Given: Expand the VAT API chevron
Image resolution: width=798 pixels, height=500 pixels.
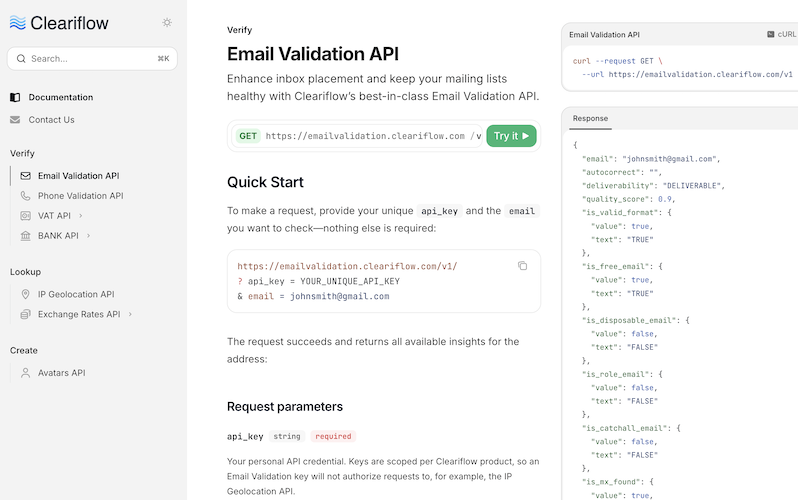Looking at the screenshot, I should coord(81,216).
